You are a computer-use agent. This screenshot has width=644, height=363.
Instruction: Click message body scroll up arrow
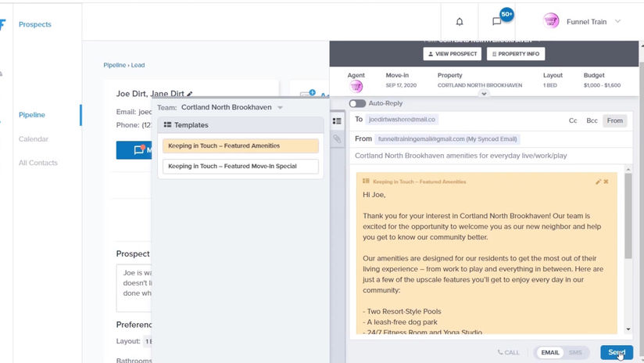coord(628,169)
